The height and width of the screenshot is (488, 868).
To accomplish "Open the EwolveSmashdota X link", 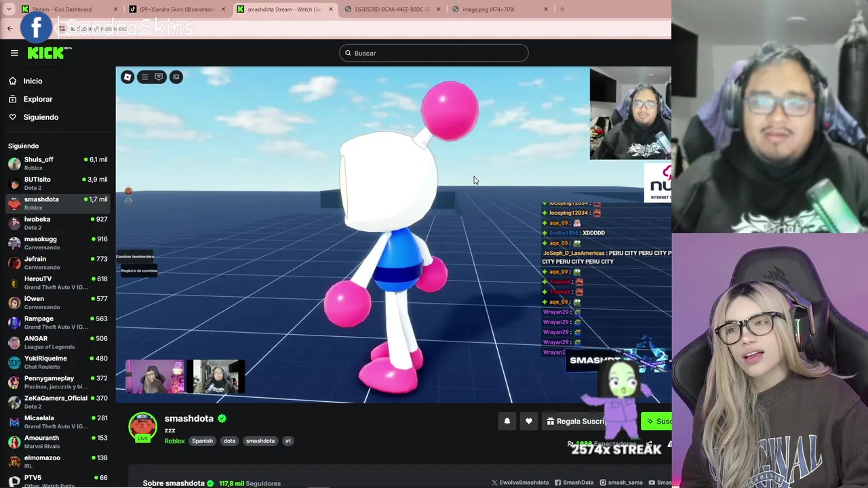I will click(520, 483).
